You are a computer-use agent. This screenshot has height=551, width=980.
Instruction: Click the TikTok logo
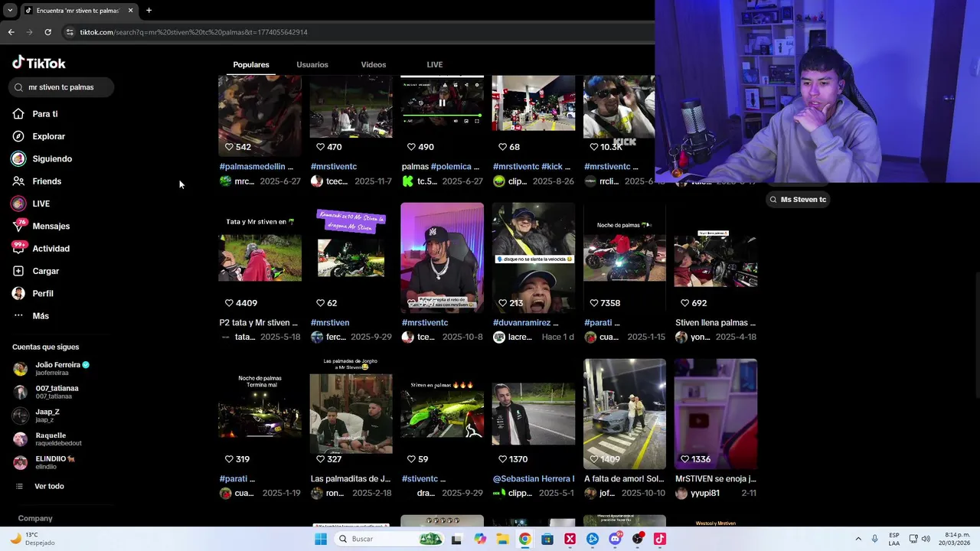pyautogui.click(x=39, y=63)
